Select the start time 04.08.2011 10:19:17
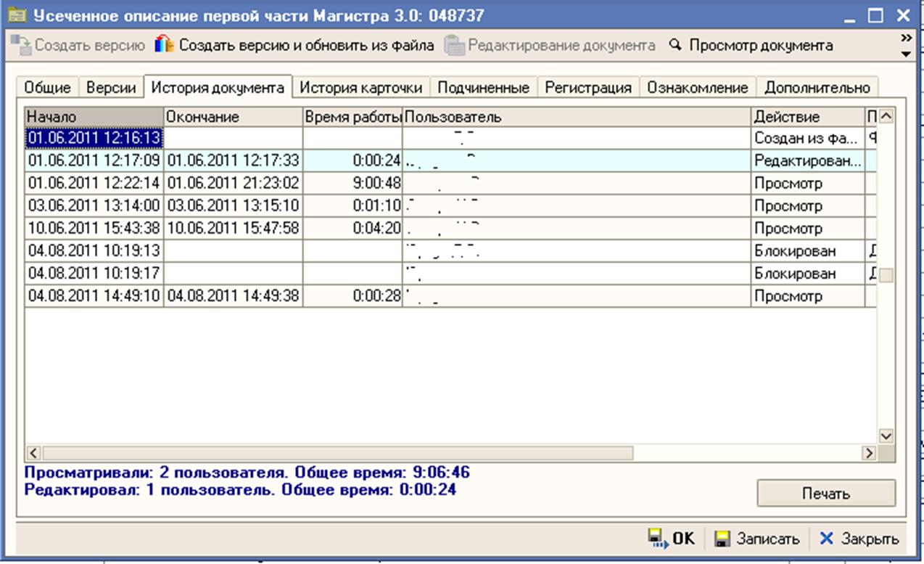Viewport: 924px width, 564px height. (94, 274)
